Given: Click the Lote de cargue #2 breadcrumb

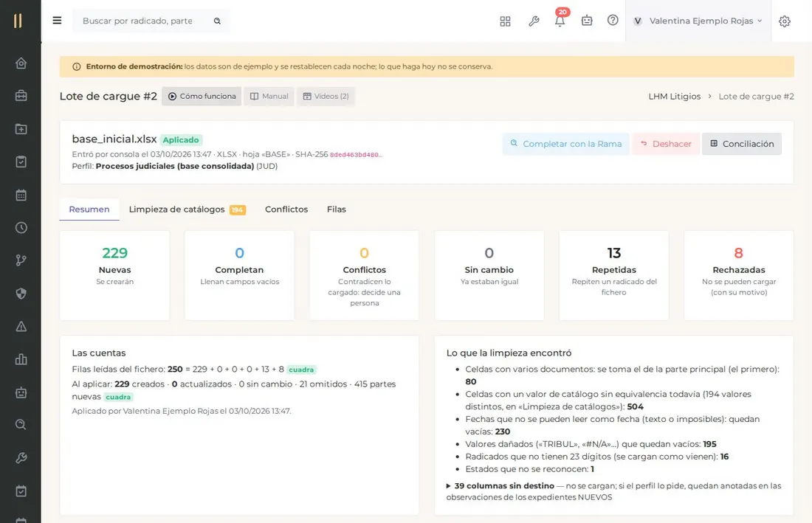Looking at the screenshot, I should [756, 96].
